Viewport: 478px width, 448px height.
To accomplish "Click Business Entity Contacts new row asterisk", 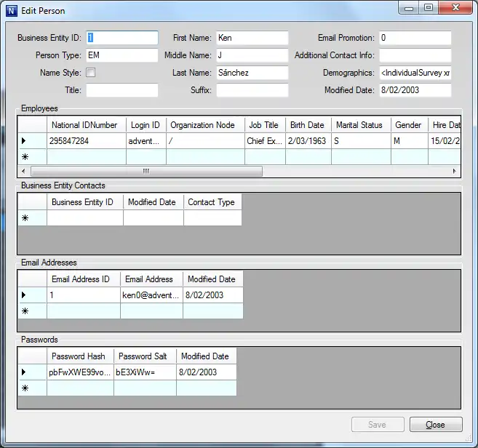I will click(32, 218).
